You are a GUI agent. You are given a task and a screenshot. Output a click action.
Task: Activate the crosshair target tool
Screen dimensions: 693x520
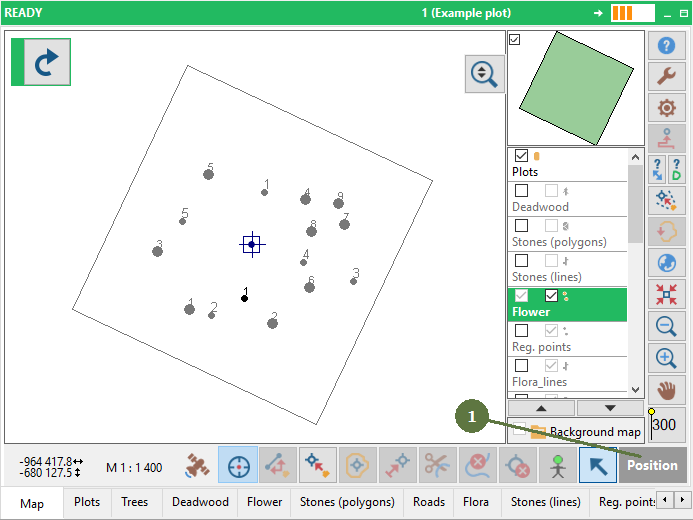click(x=238, y=466)
